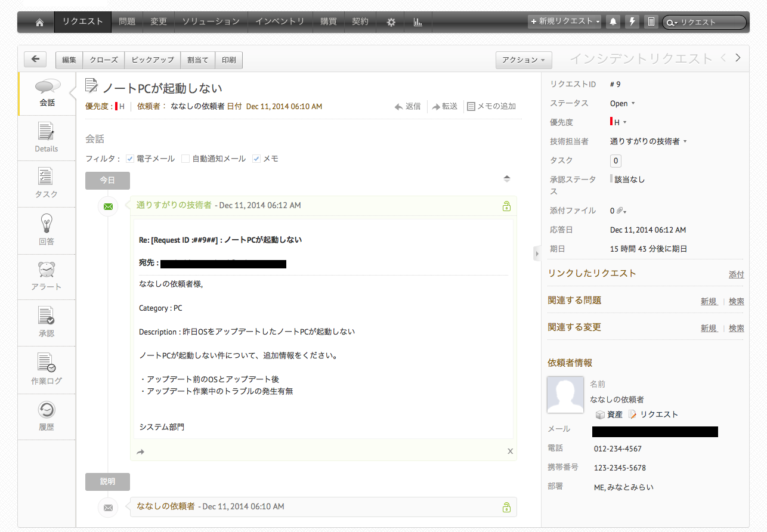Click the request title document icon
This screenshot has height=532, width=767.
tap(91, 86)
